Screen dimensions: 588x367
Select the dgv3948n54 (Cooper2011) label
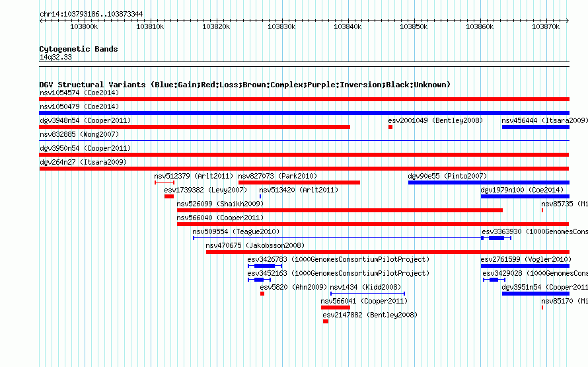85,120
